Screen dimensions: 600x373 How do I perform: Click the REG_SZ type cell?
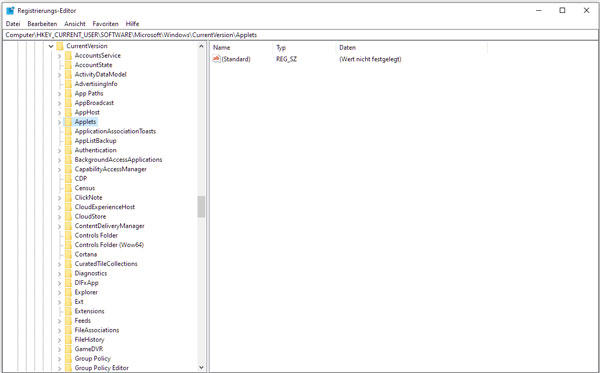click(286, 59)
